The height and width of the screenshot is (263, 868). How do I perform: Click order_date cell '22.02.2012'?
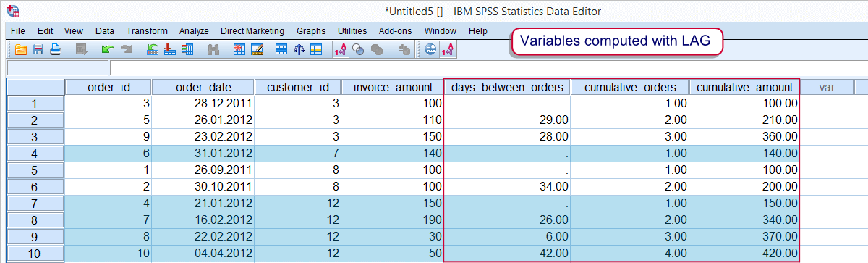tap(203, 237)
